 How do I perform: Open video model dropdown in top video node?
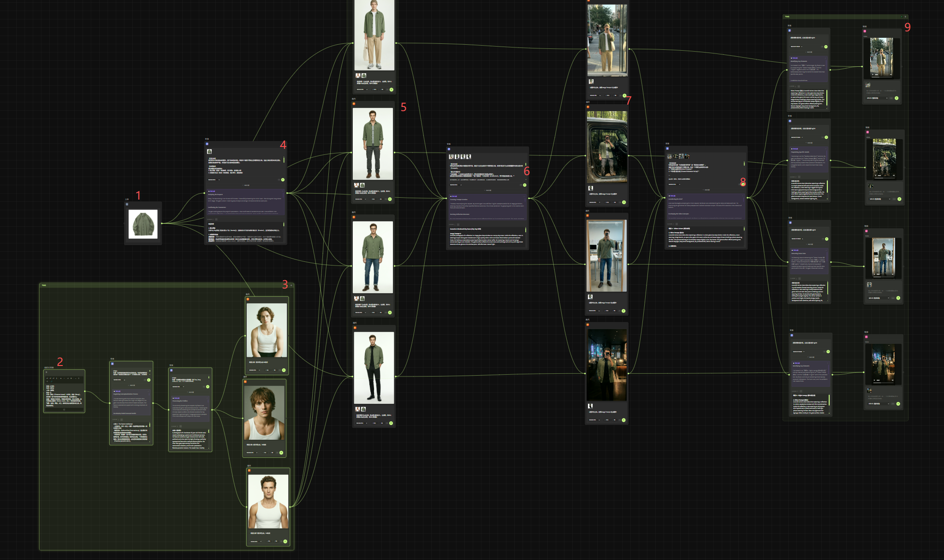[x=877, y=98]
